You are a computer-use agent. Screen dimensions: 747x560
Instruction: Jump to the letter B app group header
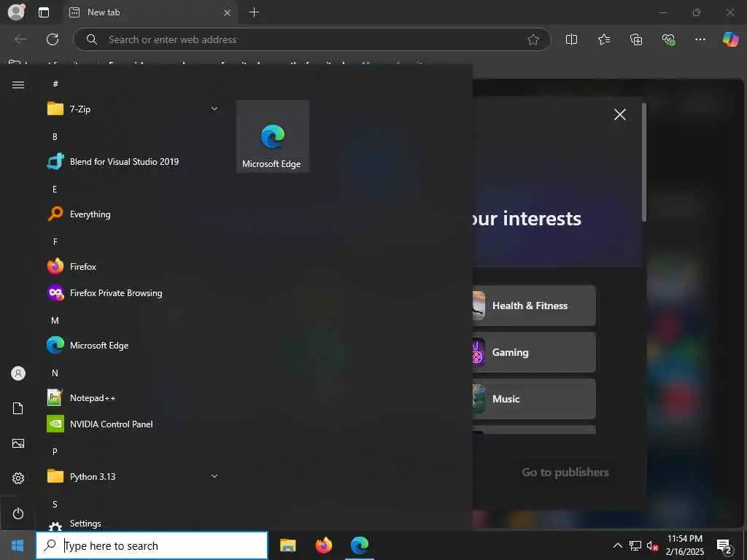pyautogui.click(x=55, y=136)
